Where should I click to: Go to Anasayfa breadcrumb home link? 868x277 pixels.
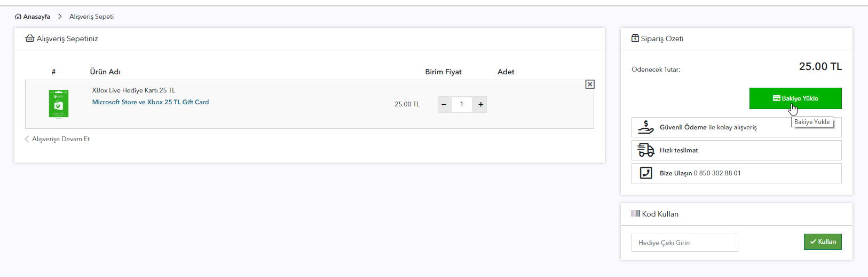[x=33, y=17]
